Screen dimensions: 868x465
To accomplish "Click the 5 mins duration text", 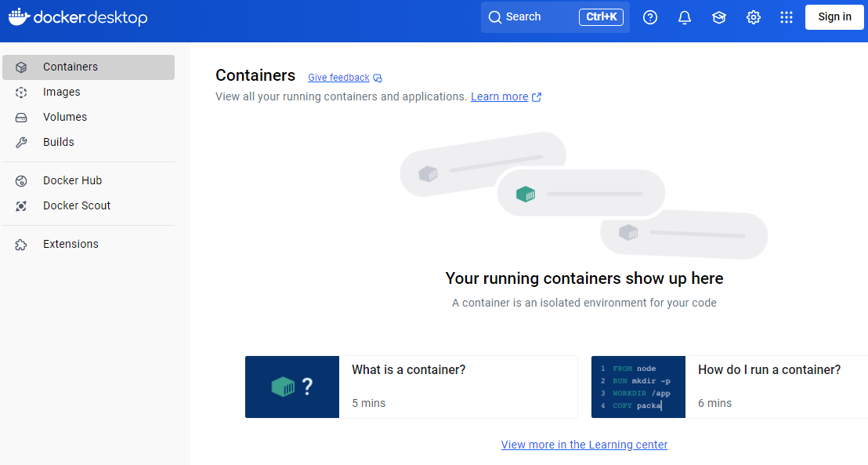I will coord(369,403).
